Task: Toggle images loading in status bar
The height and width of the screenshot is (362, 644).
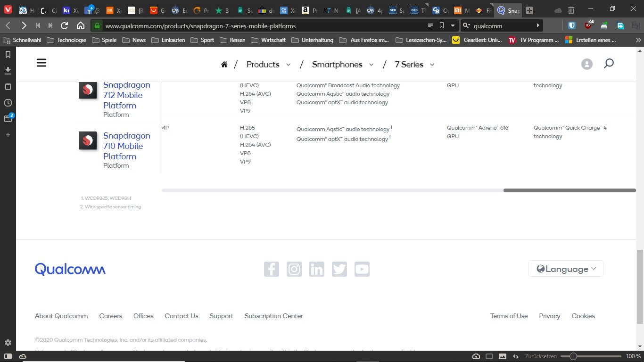Action: [x=503, y=356]
